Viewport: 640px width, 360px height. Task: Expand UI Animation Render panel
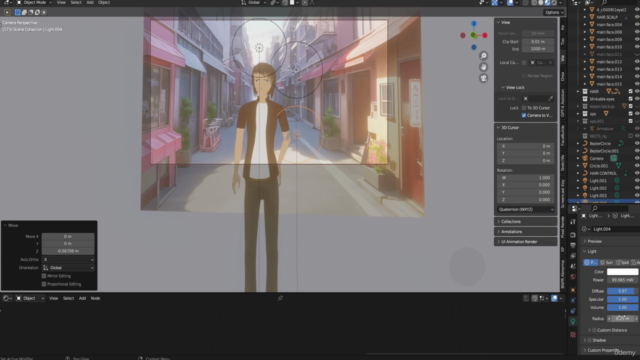(525, 242)
